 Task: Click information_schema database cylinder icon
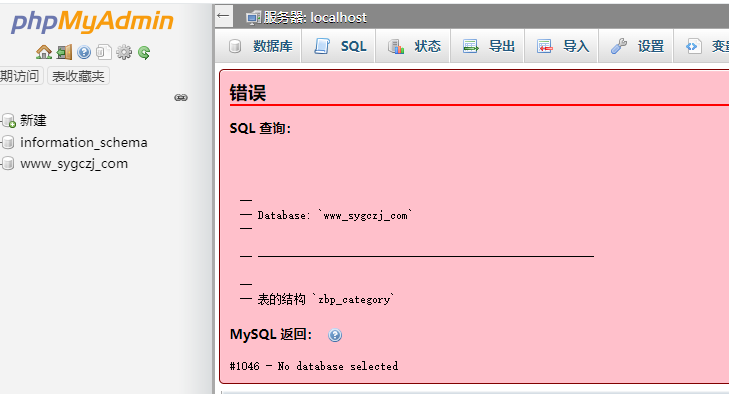pos(8,142)
